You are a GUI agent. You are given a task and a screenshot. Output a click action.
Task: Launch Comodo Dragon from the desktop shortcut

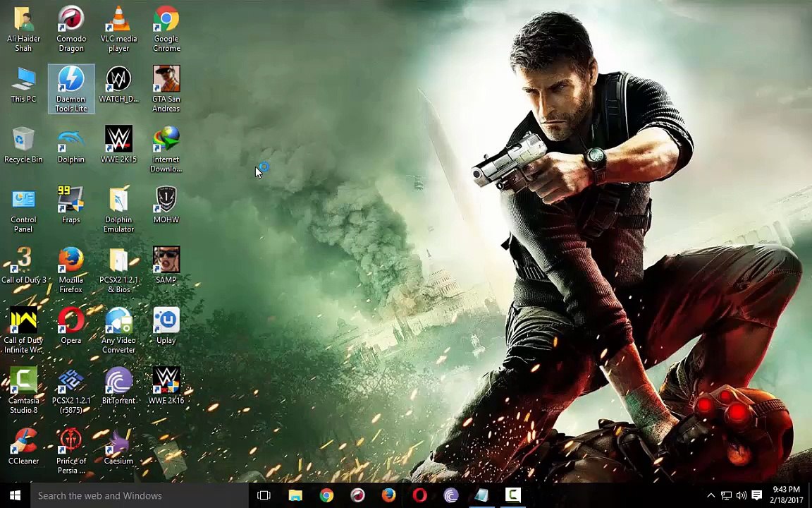point(71,29)
